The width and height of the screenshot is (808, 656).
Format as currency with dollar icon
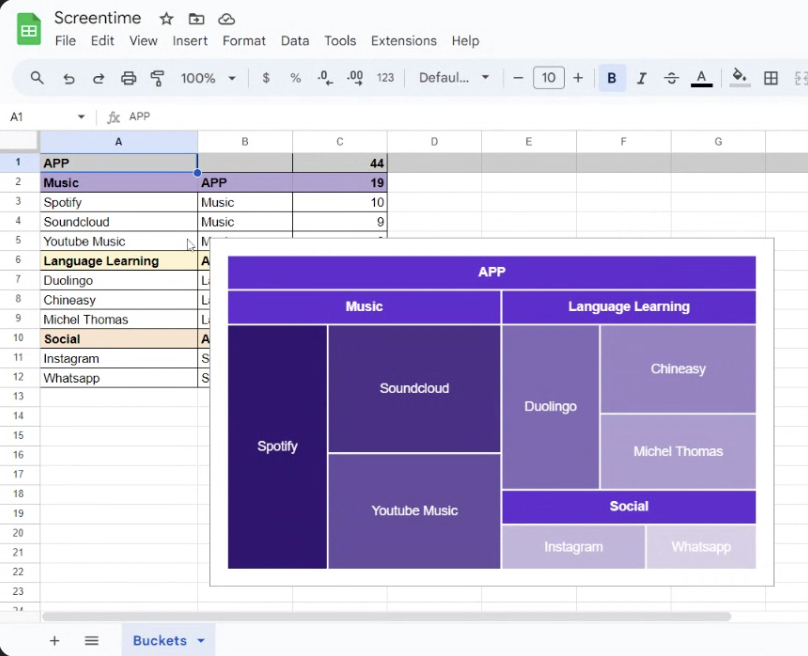[266, 78]
